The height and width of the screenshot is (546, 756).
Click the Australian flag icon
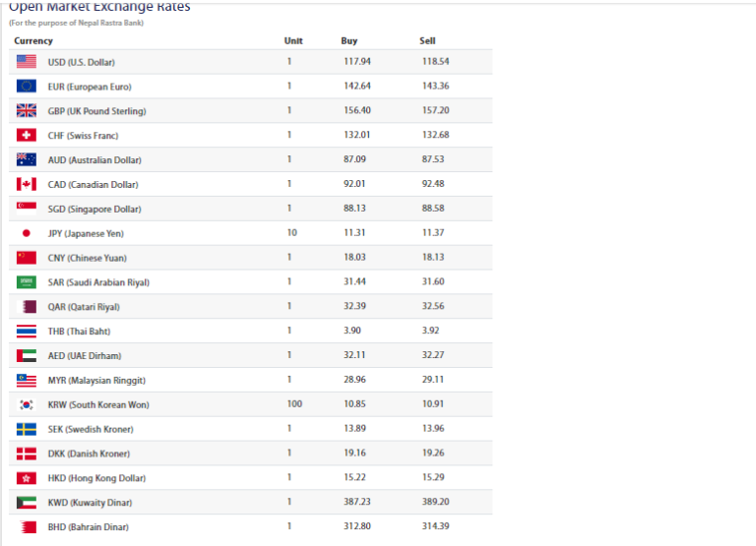click(27, 159)
